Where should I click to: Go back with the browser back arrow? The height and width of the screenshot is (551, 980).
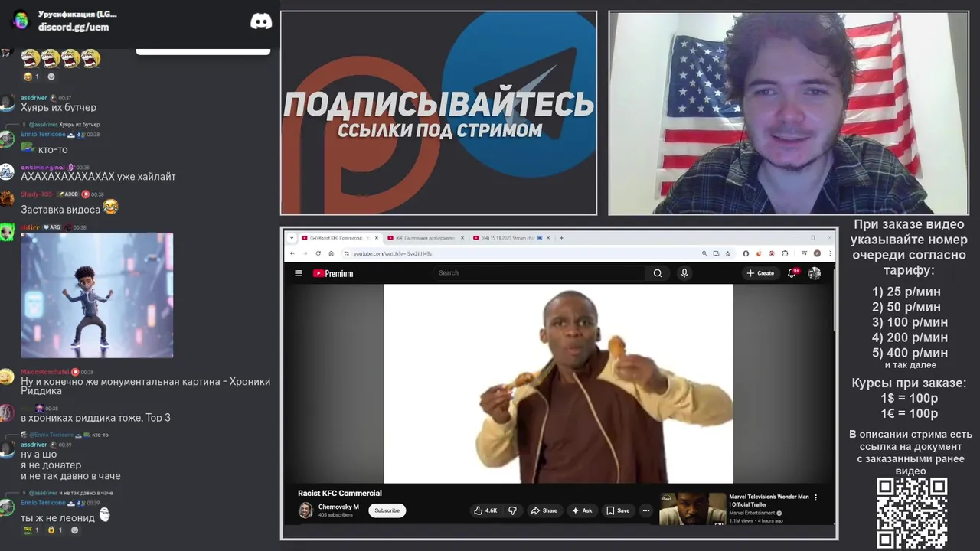[x=292, y=253]
